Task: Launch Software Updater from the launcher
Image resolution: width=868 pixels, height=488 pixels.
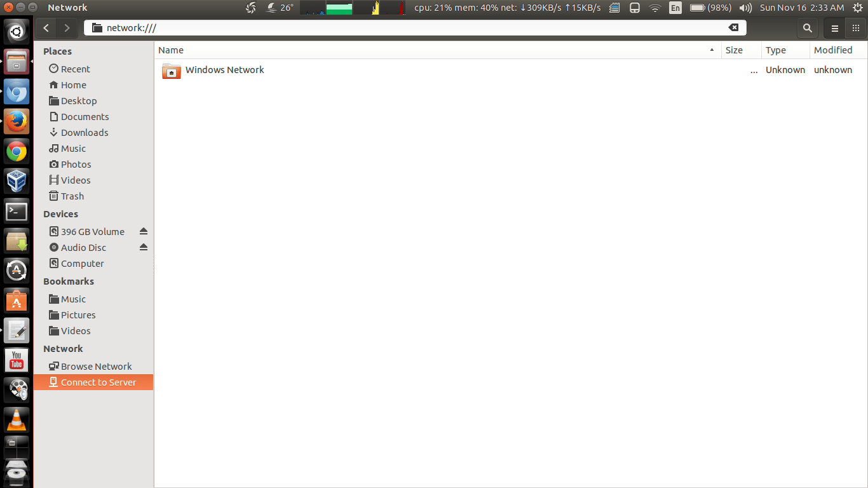Action: tap(17, 271)
